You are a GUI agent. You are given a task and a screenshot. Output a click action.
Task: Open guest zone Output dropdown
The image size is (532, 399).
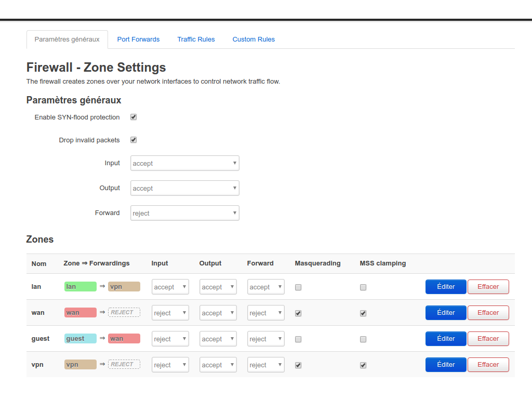(x=218, y=339)
